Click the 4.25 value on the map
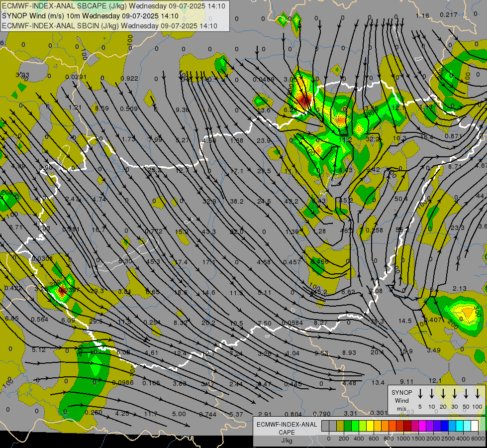 click(x=122, y=414)
